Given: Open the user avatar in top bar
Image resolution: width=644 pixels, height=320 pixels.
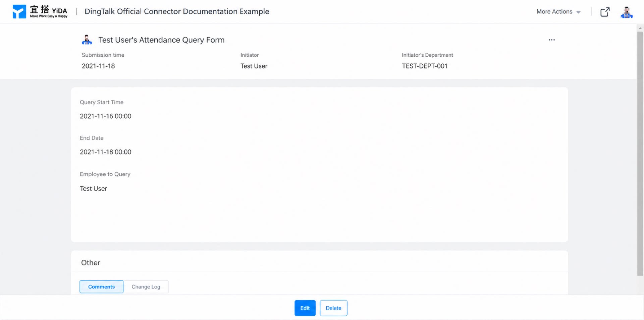Looking at the screenshot, I should tap(626, 12).
